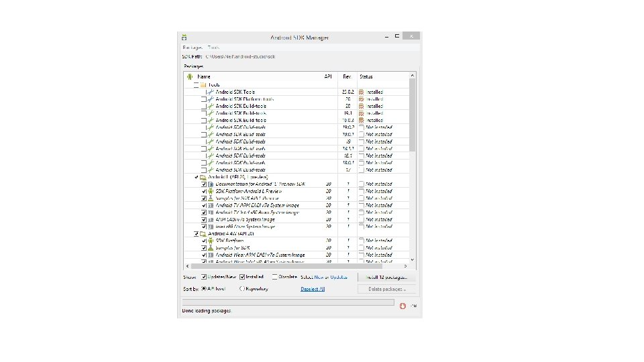Click the Name column header
Screen dimensions: 644x362
point(204,76)
